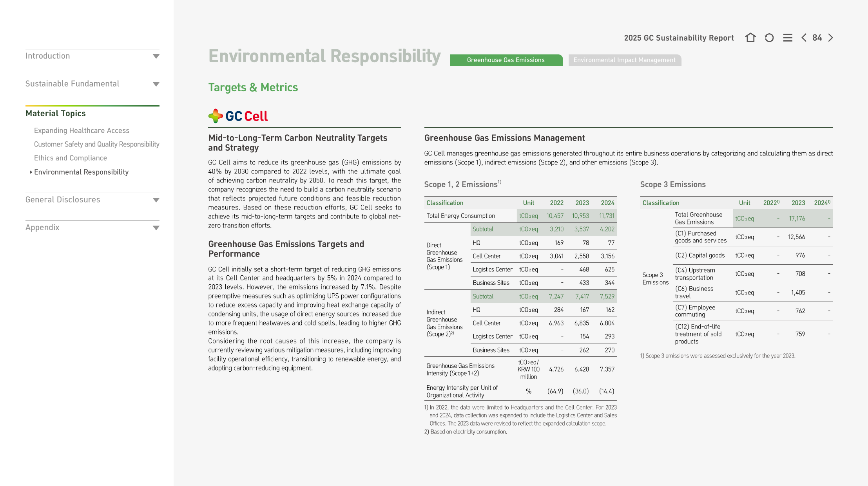Open the table of contents menu icon

pos(788,38)
